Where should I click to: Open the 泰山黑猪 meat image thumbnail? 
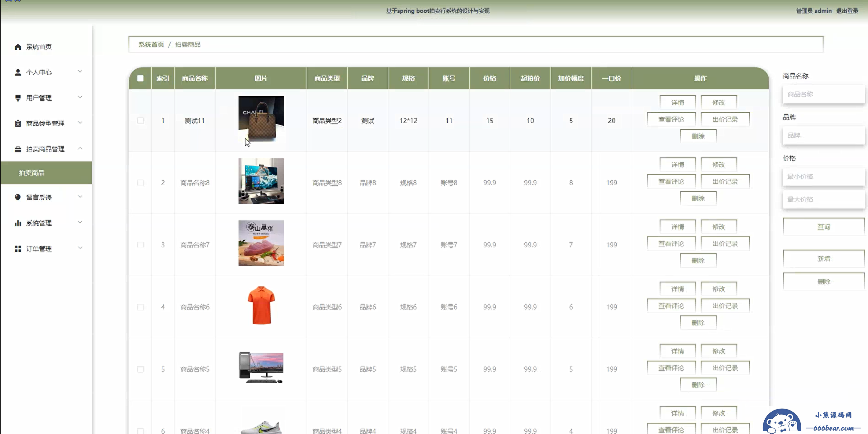click(261, 243)
